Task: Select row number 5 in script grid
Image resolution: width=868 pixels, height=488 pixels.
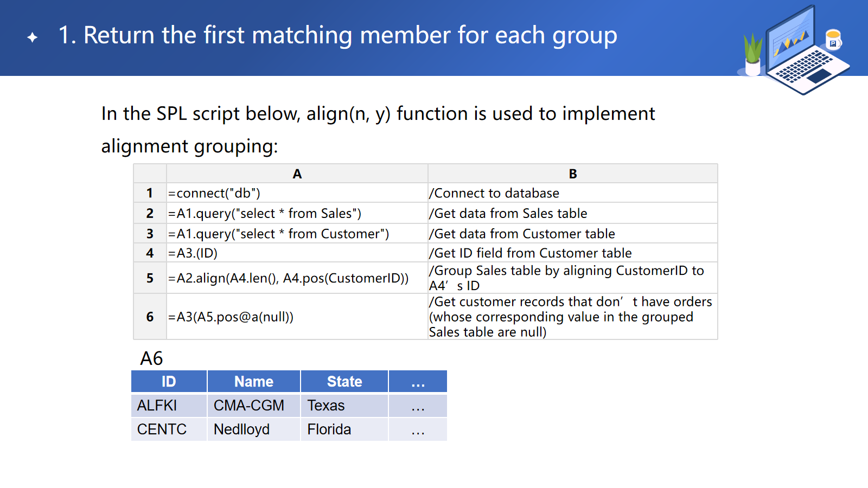Action: [150, 278]
